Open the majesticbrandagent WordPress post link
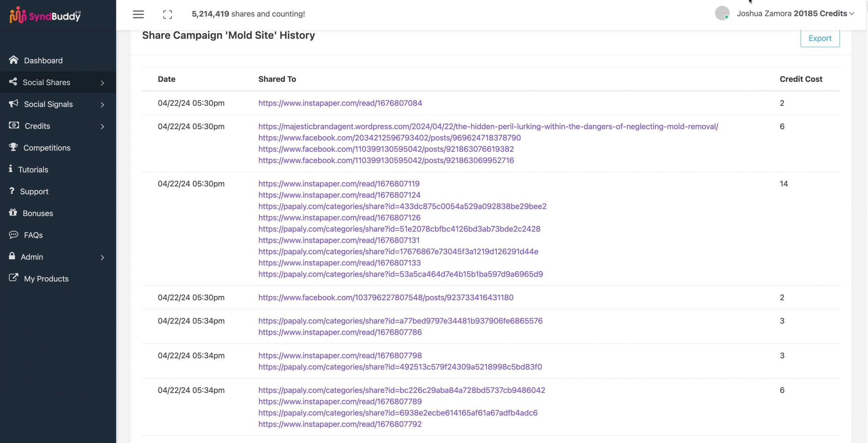 [488, 126]
